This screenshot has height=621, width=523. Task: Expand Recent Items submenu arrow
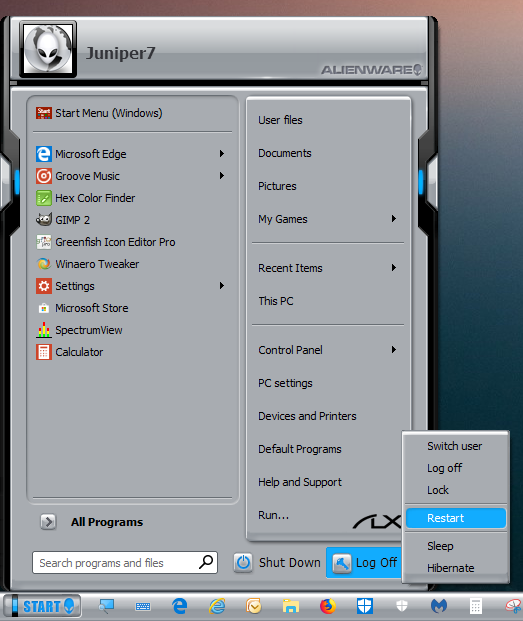394,268
